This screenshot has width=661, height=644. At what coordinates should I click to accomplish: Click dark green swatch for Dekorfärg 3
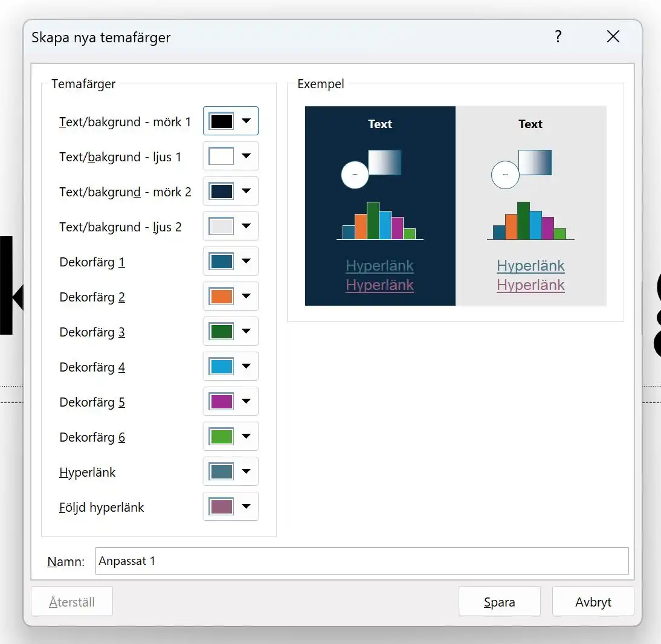click(221, 331)
